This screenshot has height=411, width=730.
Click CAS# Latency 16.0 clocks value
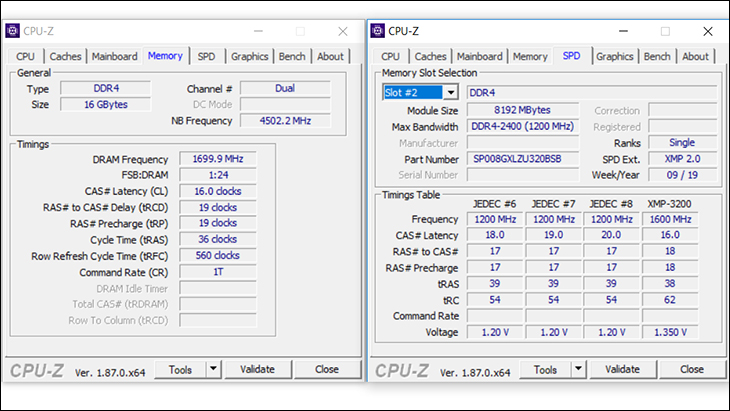[218, 191]
